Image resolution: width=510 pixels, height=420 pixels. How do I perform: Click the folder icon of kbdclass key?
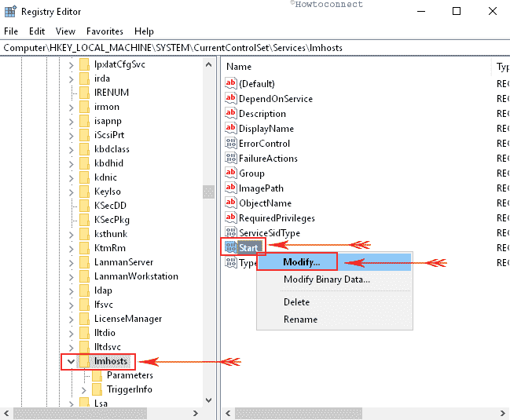coord(84,149)
